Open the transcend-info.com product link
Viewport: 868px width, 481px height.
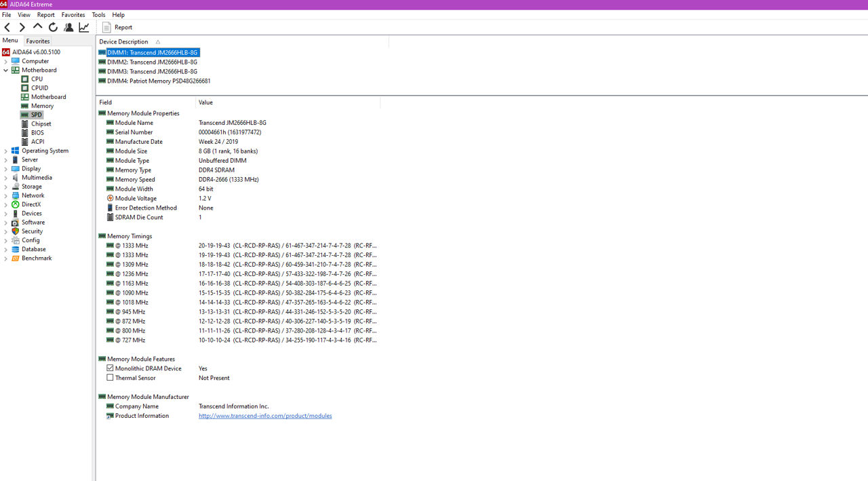[265, 416]
